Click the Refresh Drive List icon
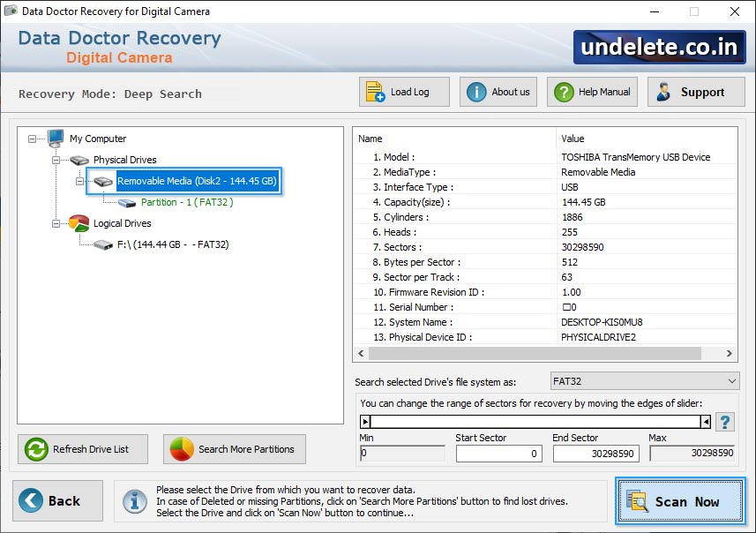The width and height of the screenshot is (756, 533). [37, 449]
